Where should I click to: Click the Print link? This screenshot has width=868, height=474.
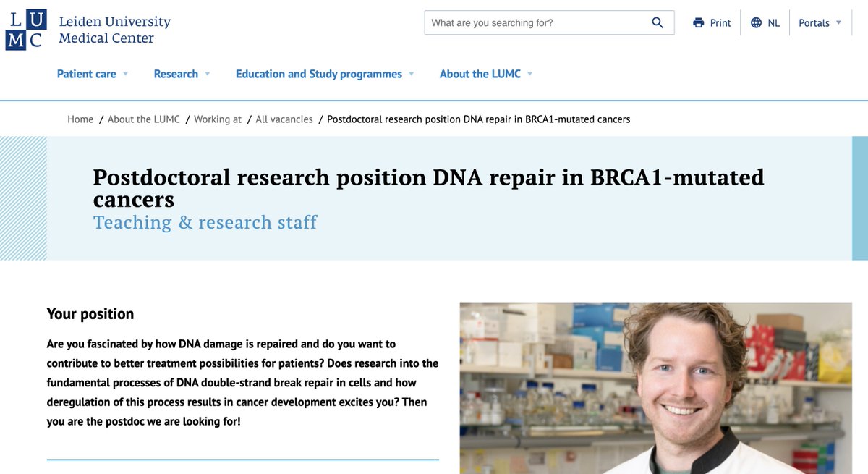720,22
